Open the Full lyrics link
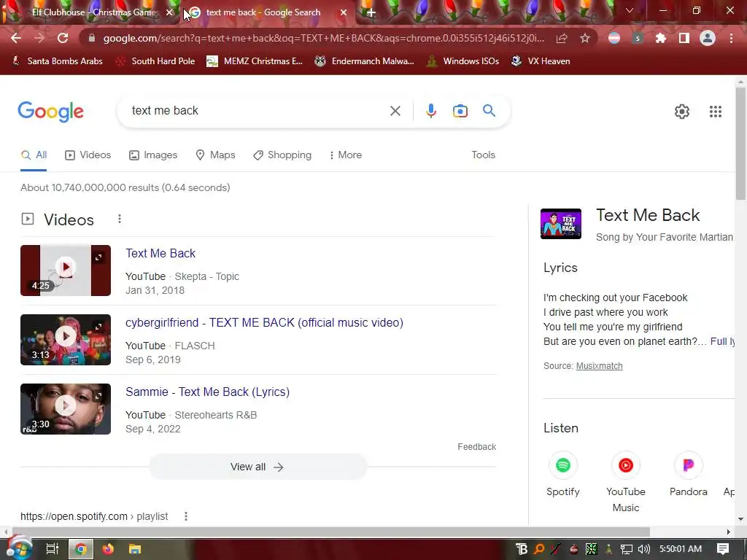 pyautogui.click(x=722, y=341)
